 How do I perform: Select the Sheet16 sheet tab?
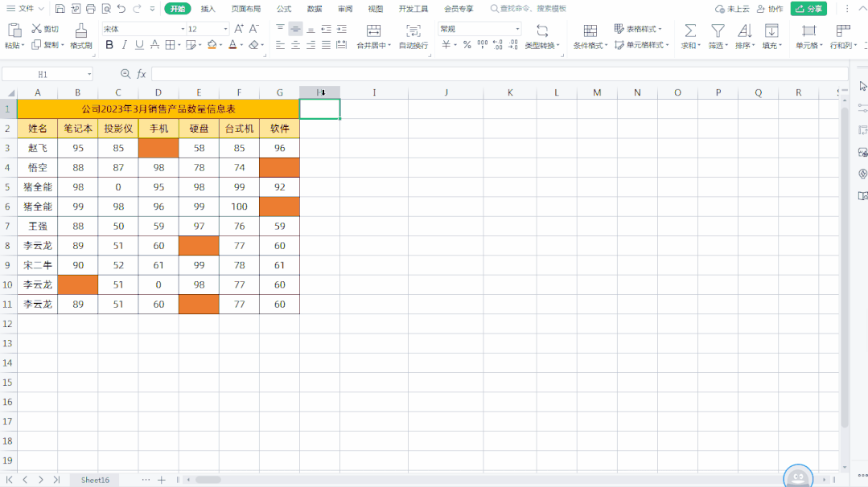pos(95,480)
